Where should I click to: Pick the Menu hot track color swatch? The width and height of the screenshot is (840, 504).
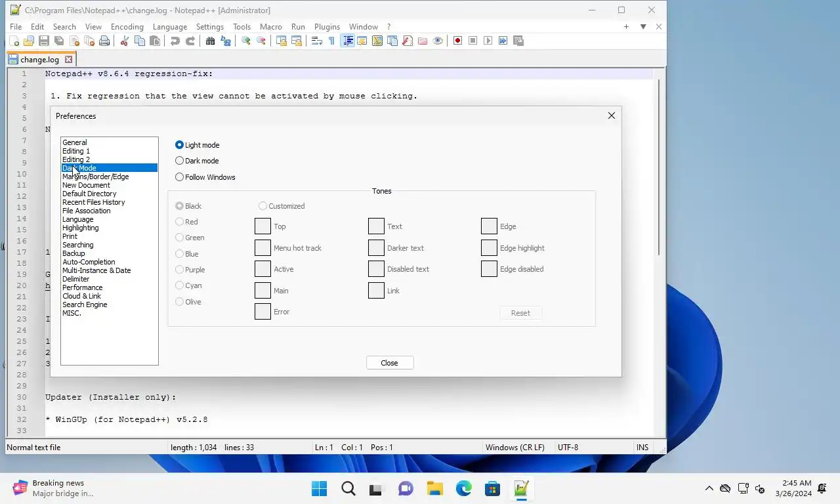(262, 248)
